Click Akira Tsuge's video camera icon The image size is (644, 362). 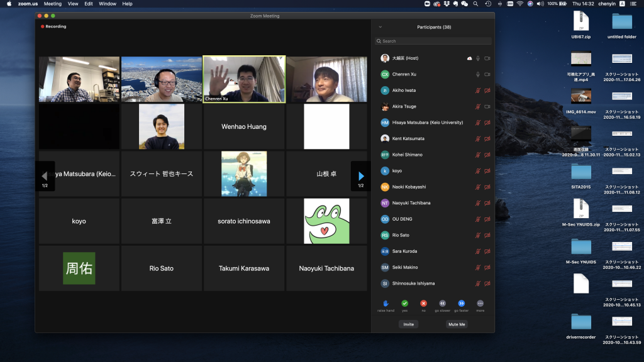coord(487,106)
